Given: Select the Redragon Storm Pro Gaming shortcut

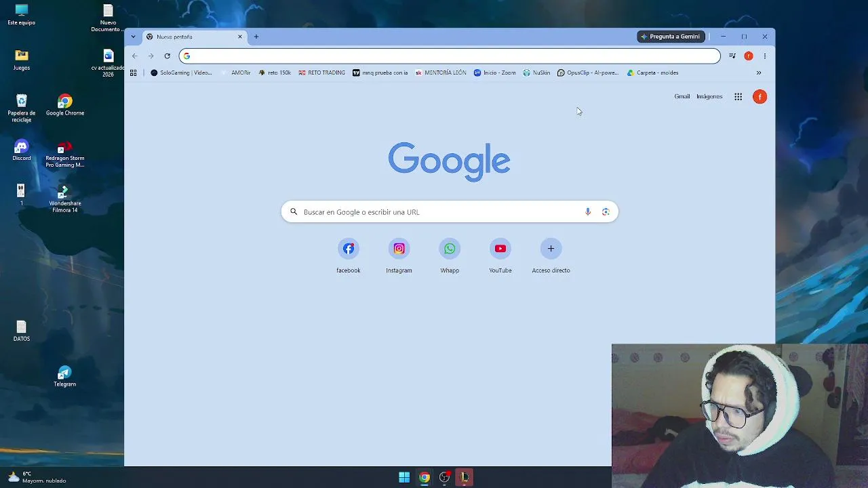Looking at the screenshot, I should pos(65,155).
